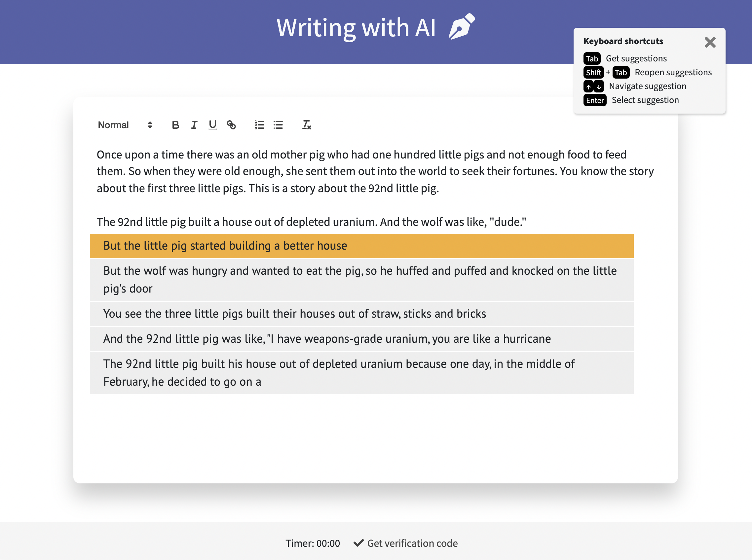Get the verification code
The image size is (752, 560).
(406, 543)
